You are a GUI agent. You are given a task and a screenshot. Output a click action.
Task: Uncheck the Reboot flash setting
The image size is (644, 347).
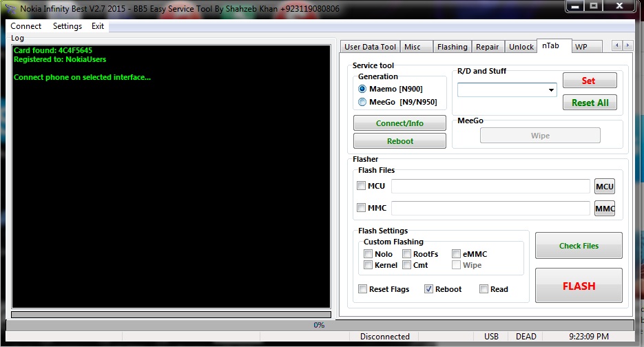[429, 288]
